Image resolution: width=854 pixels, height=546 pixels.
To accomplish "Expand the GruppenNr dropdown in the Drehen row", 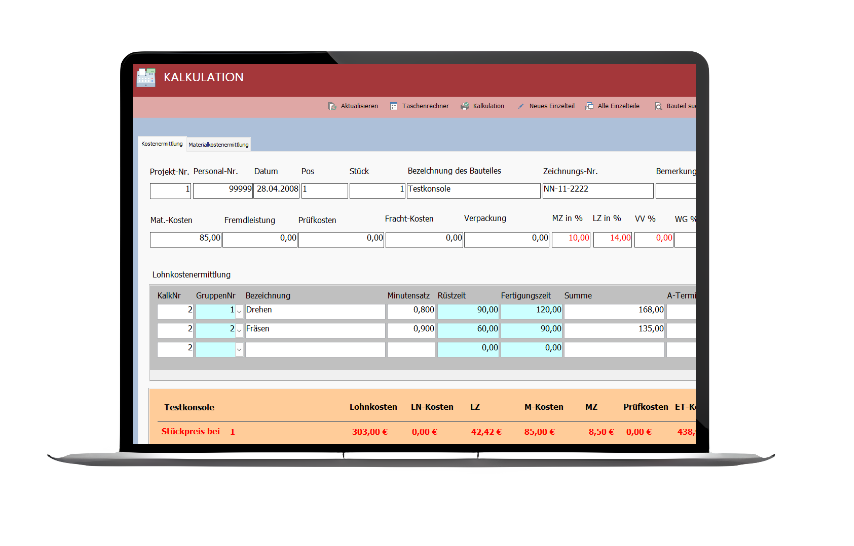I will point(239,311).
